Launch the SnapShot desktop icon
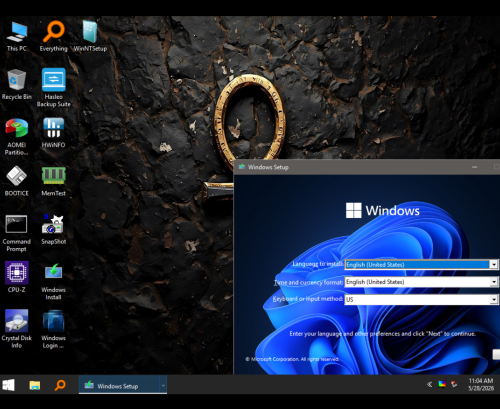This screenshot has height=409, width=500. pyautogui.click(x=53, y=229)
